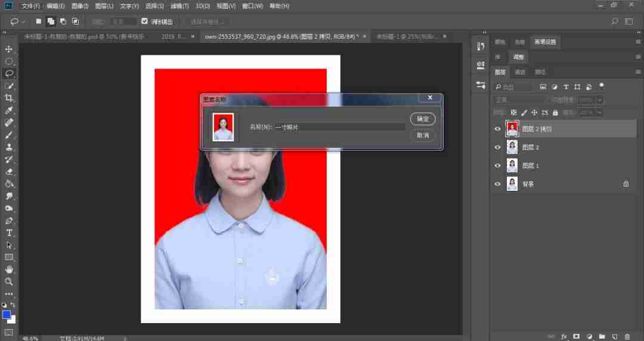The image size is (644, 341).
Task: Select the Crop tool
Action: 8,98
